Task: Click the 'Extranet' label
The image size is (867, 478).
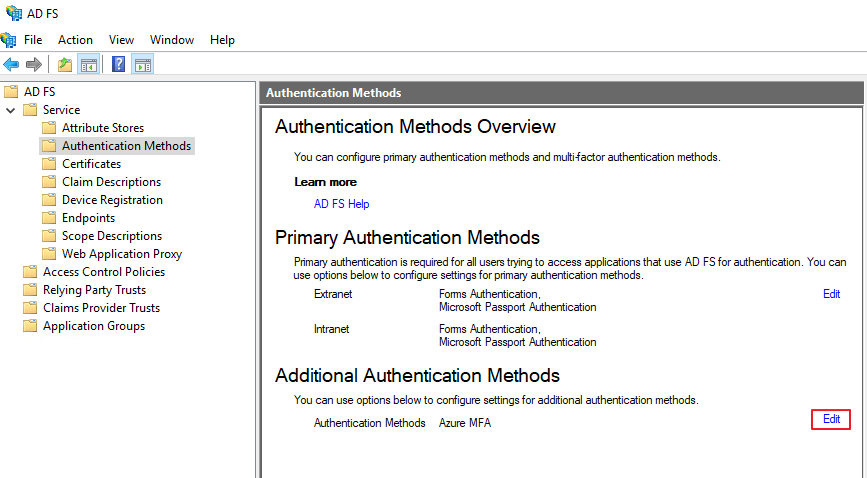Action: point(333,294)
